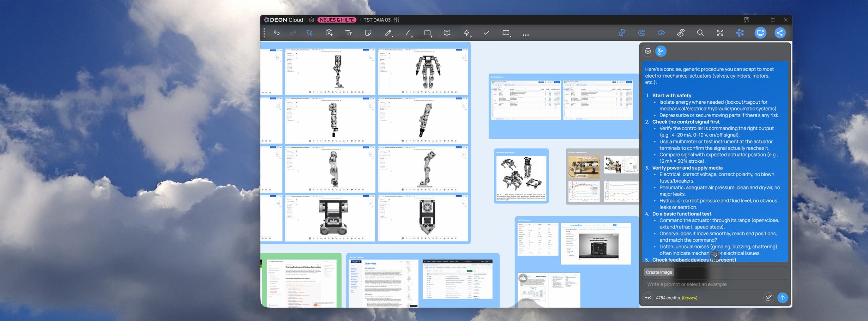
Task: Click the undo arrow
Action: (277, 33)
